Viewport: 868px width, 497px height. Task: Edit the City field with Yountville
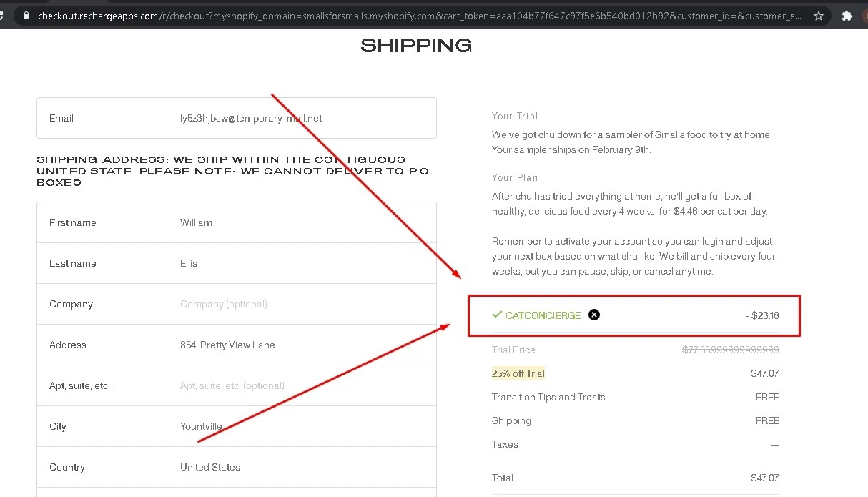pyautogui.click(x=237, y=426)
